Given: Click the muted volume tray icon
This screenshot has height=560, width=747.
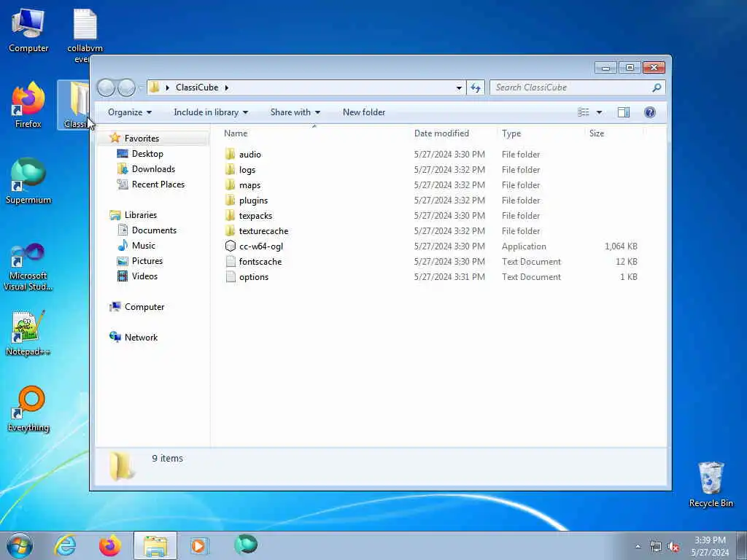Looking at the screenshot, I should click(673, 547).
